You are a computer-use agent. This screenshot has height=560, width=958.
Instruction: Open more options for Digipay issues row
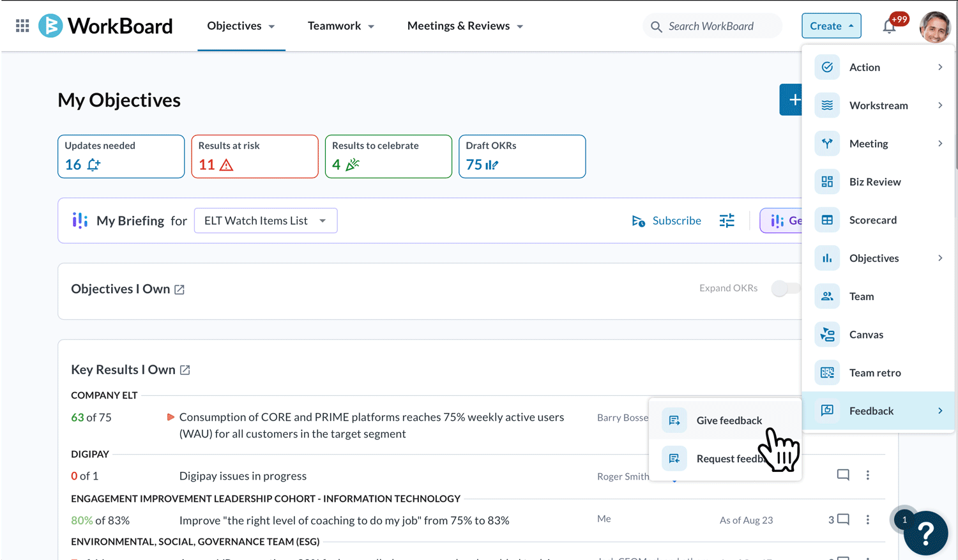click(x=867, y=475)
